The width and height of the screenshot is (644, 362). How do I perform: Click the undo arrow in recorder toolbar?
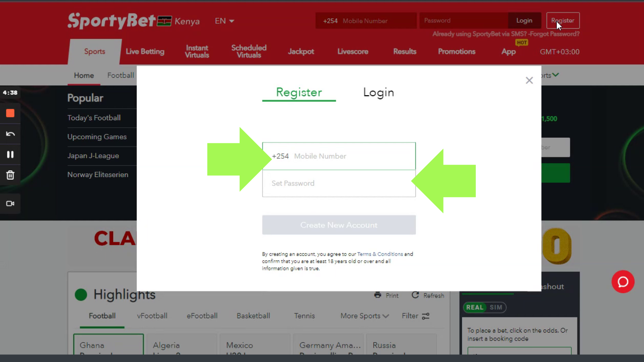pyautogui.click(x=10, y=134)
